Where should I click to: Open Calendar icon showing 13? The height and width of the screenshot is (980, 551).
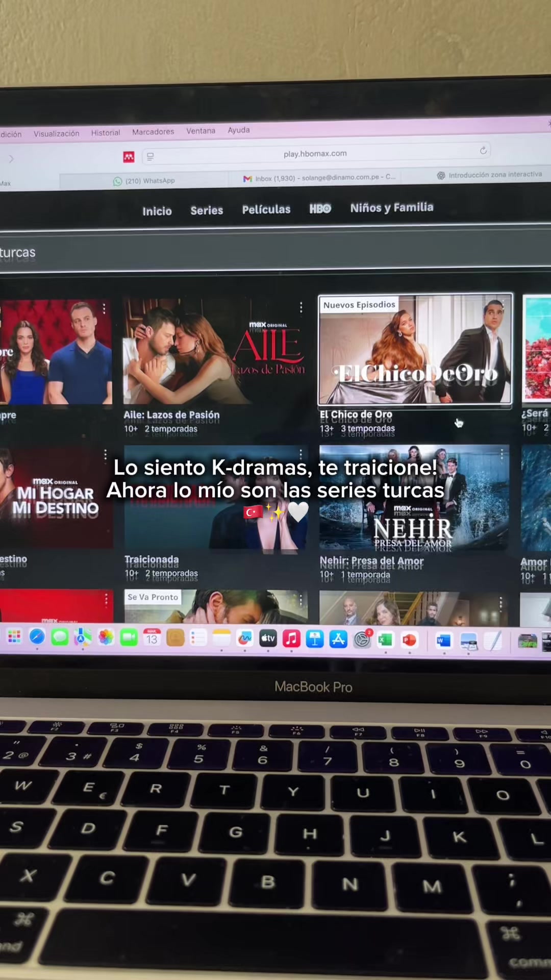pyautogui.click(x=152, y=638)
